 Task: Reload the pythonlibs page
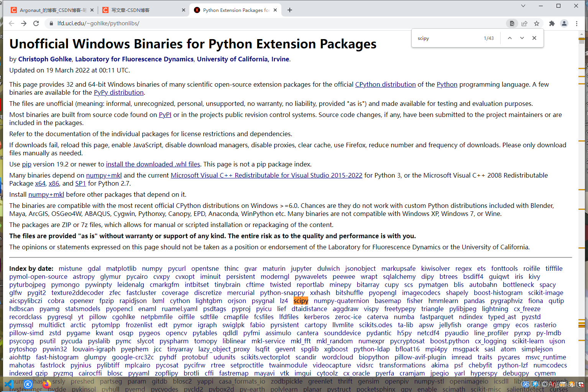(x=36, y=23)
